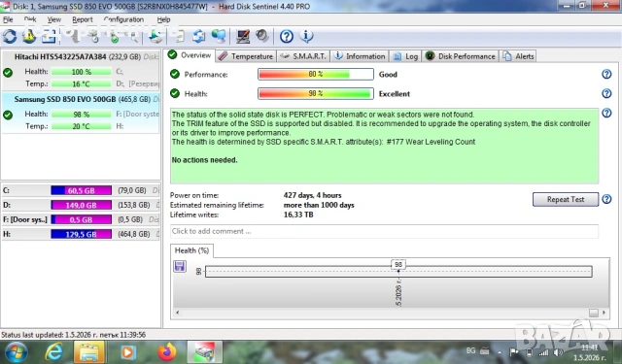Screen dimensions: 622x364
Task: Click the Health 98 % progress bar
Action: tap(315, 93)
